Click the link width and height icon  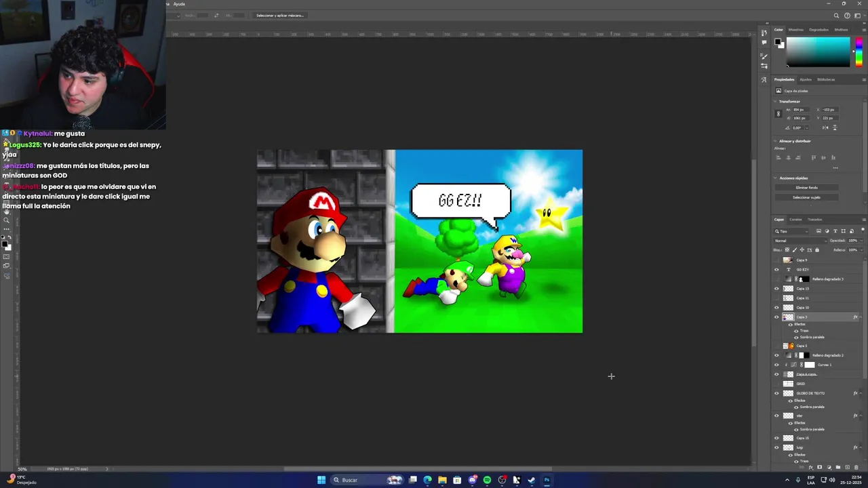pos(778,114)
